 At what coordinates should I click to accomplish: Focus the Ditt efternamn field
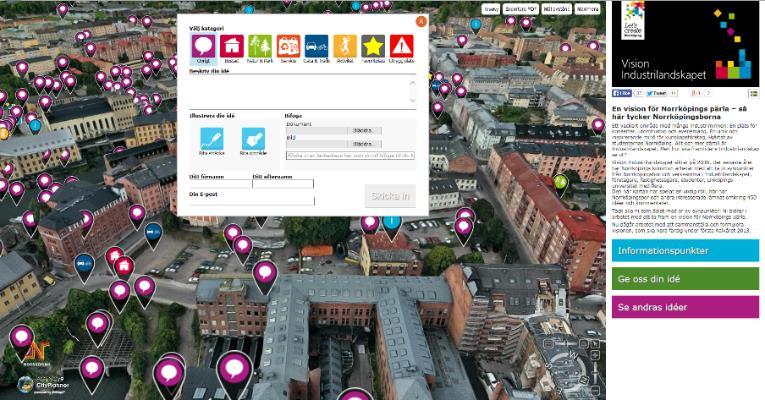283,184
